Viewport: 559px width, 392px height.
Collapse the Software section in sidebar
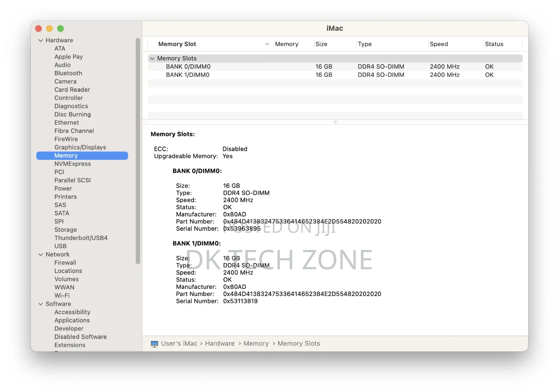pos(41,304)
